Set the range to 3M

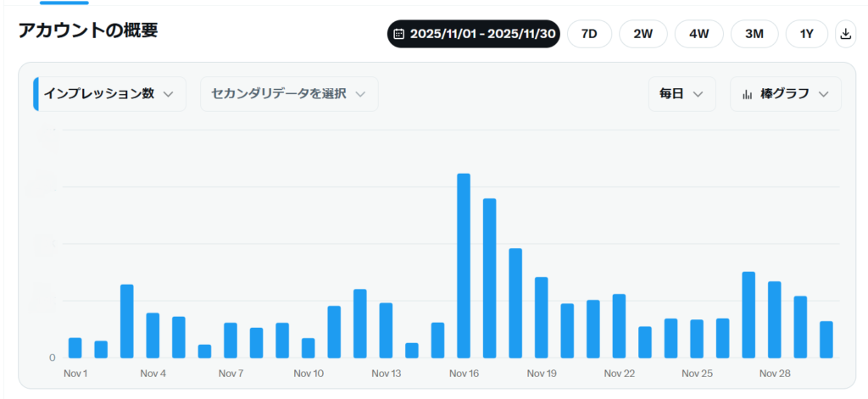tap(754, 34)
